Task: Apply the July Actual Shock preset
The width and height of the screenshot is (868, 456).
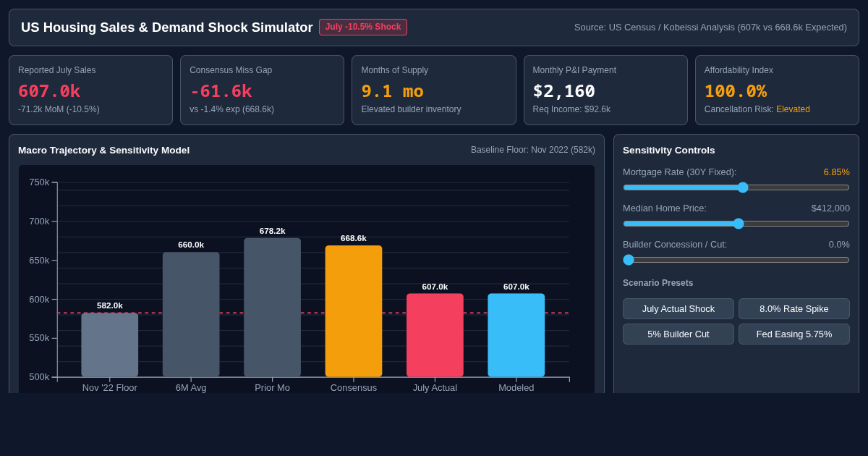Action: (x=678, y=309)
